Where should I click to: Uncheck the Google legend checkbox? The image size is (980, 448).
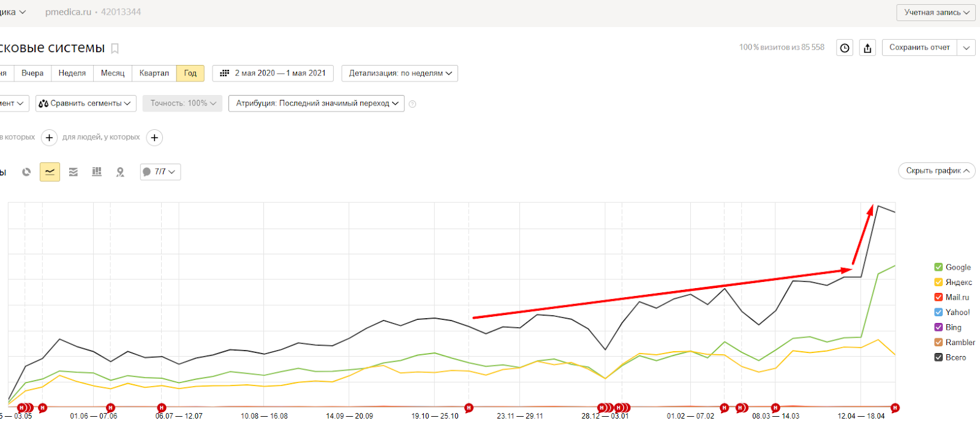pyautogui.click(x=938, y=267)
